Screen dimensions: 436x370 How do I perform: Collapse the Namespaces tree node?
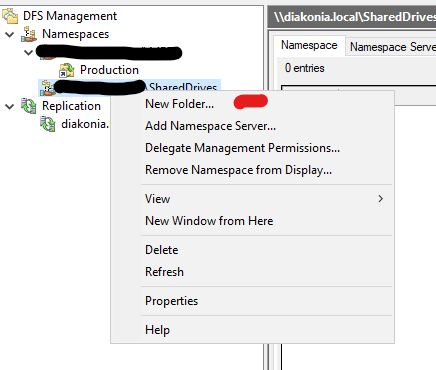click(10, 34)
